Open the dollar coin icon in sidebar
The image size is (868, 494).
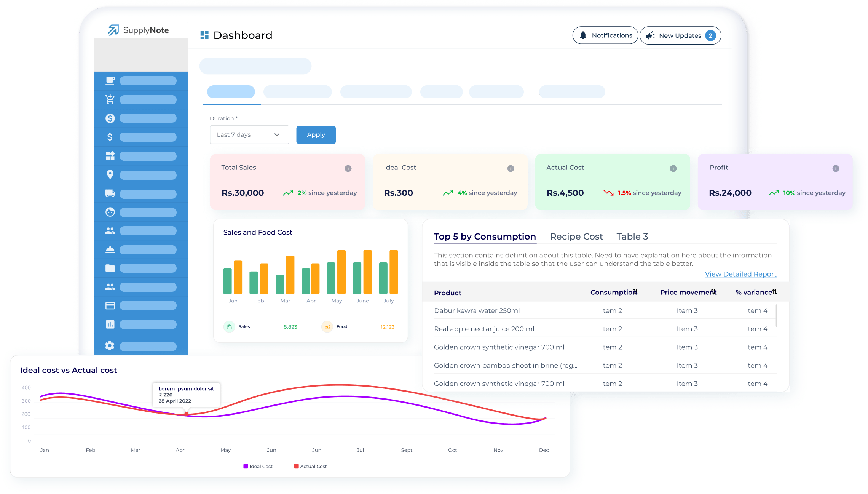point(110,118)
